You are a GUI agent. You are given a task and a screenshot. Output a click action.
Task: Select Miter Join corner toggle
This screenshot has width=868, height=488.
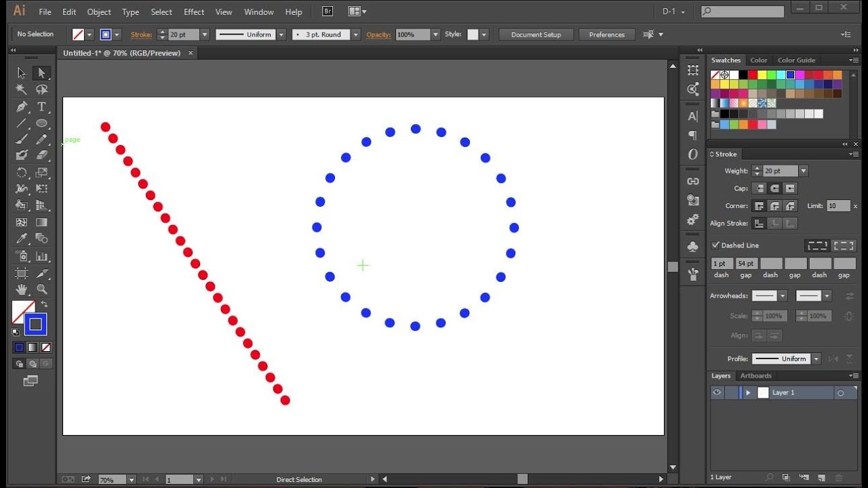[759, 206]
